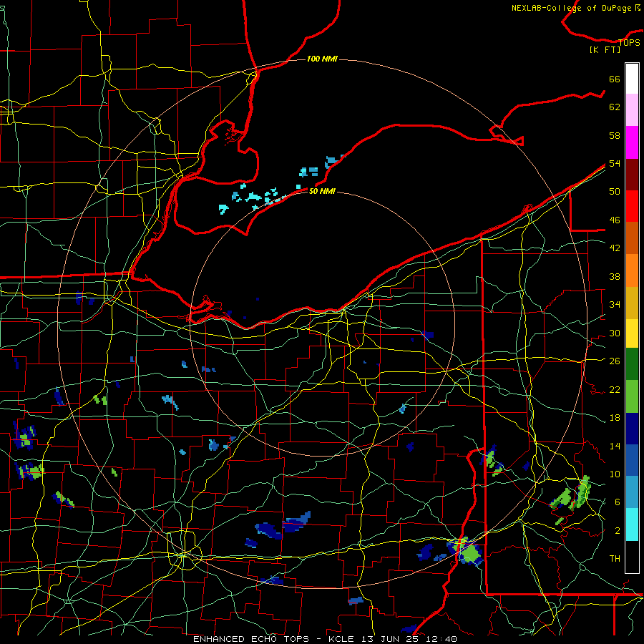This screenshot has width=644, height=644.
Task: Click the 22 legend value
Action: pyautogui.click(x=615, y=389)
